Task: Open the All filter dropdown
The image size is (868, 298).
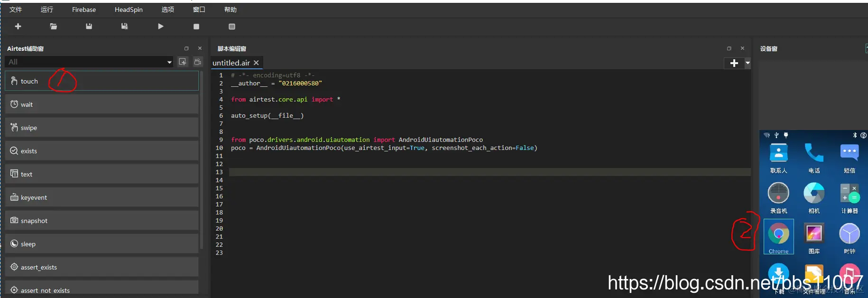Action: click(89, 62)
